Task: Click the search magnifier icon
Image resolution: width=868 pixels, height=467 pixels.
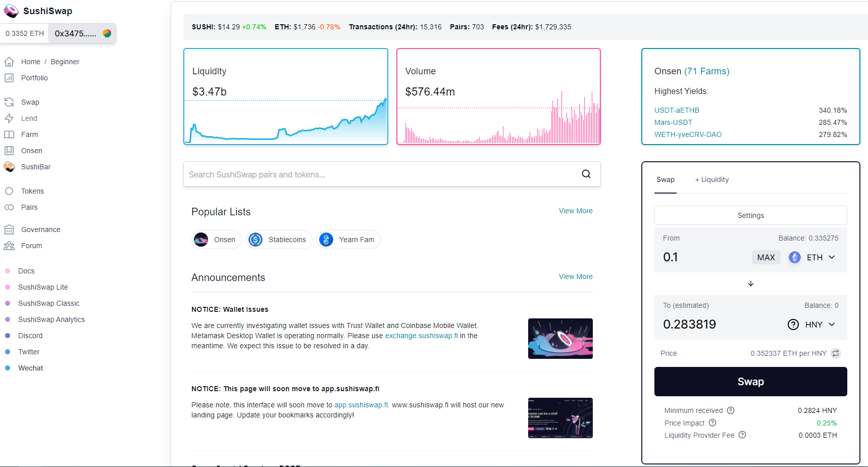Action: click(586, 174)
